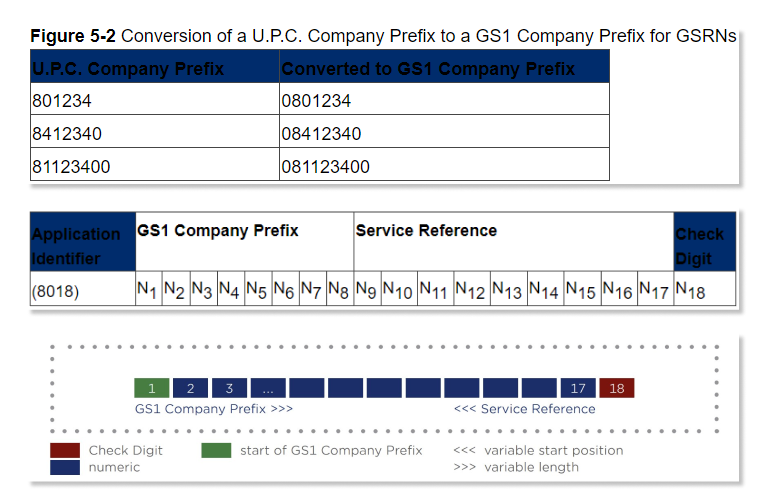Select the cell with value 081123400
The height and width of the screenshot is (498, 765).
click(443, 166)
